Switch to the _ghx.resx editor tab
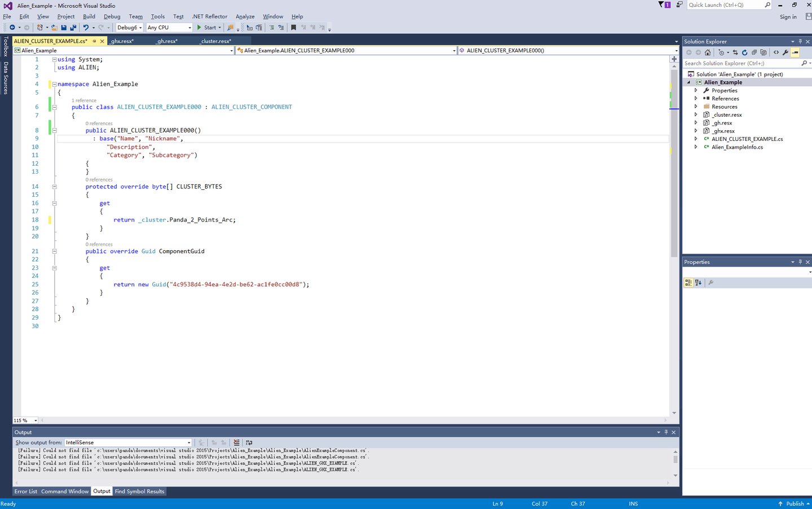The image size is (812, 509). click(x=122, y=41)
